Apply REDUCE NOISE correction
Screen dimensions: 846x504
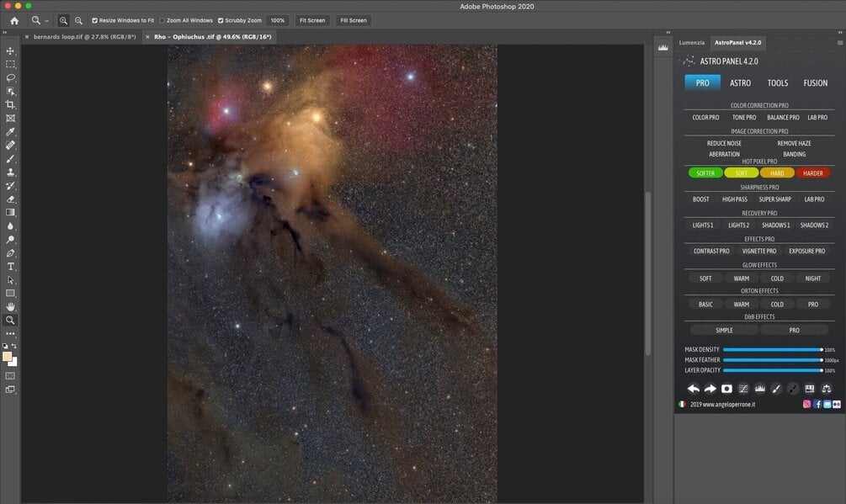point(724,143)
